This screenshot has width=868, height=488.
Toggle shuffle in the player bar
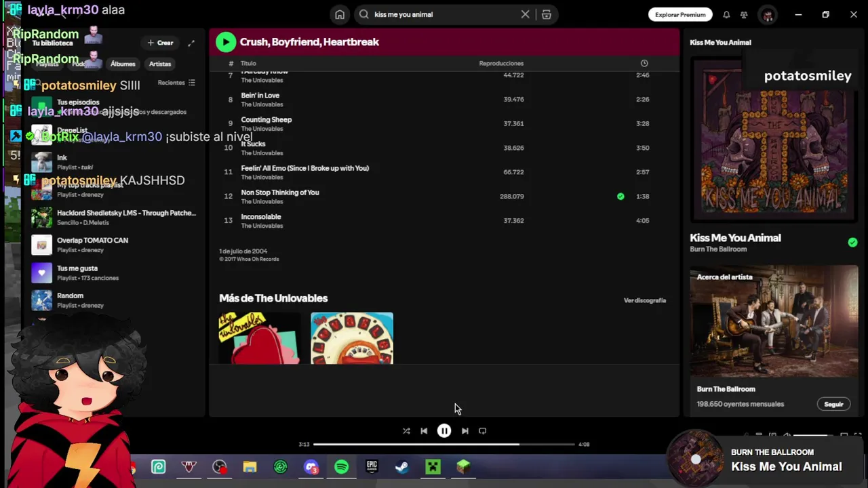point(406,431)
